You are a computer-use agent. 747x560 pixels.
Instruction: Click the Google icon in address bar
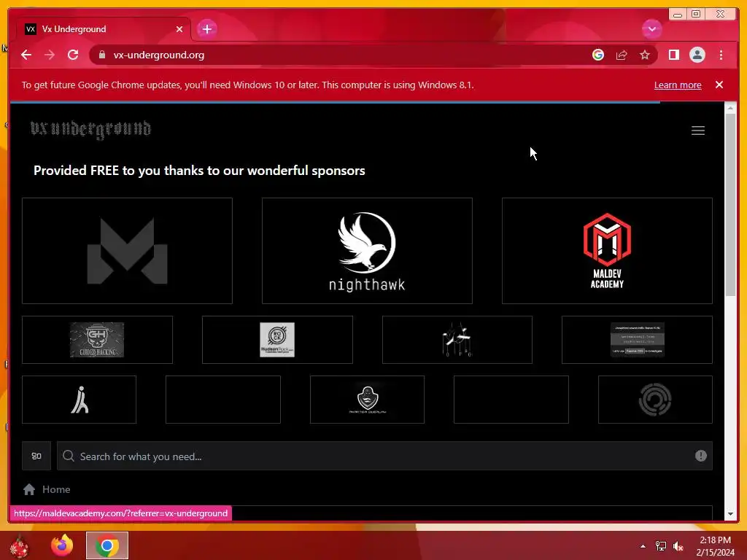pos(598,55)
